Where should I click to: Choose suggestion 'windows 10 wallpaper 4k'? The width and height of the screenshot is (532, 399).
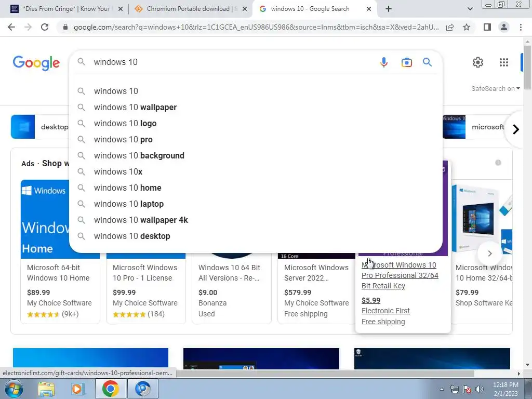point(256,220)
